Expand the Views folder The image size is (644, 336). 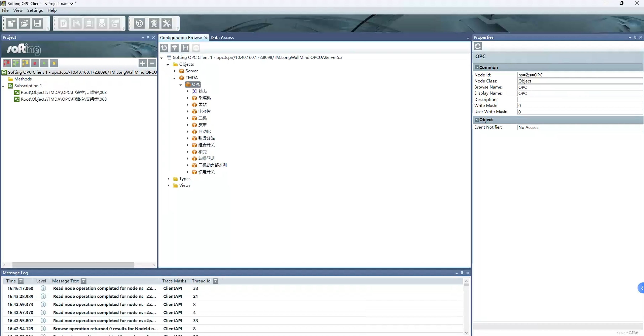(168, 185)
